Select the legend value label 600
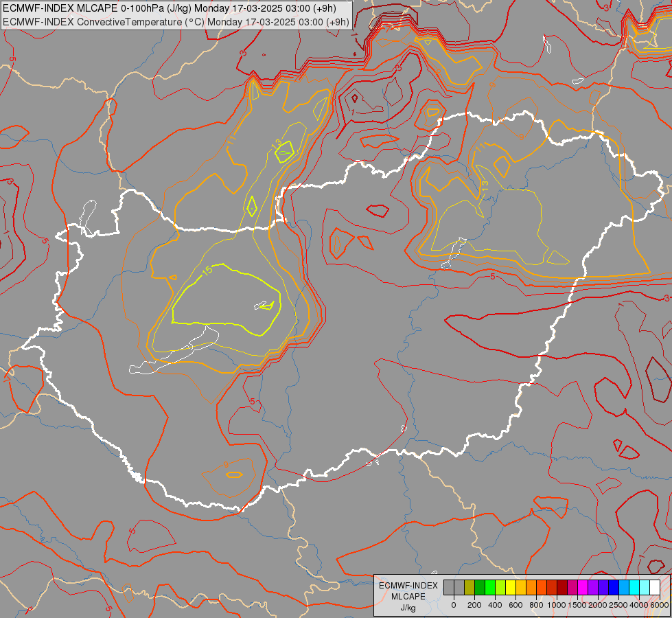Image resolution: width=672 pixels, height=618 pixels. pos(515,605)
